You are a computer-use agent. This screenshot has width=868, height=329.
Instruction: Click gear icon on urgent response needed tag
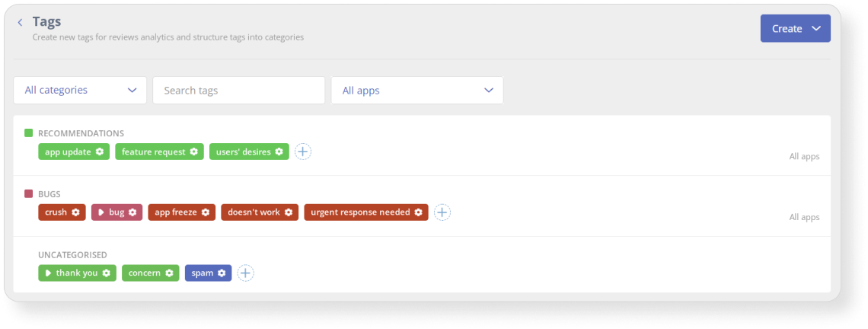click(x=419, y=212)
